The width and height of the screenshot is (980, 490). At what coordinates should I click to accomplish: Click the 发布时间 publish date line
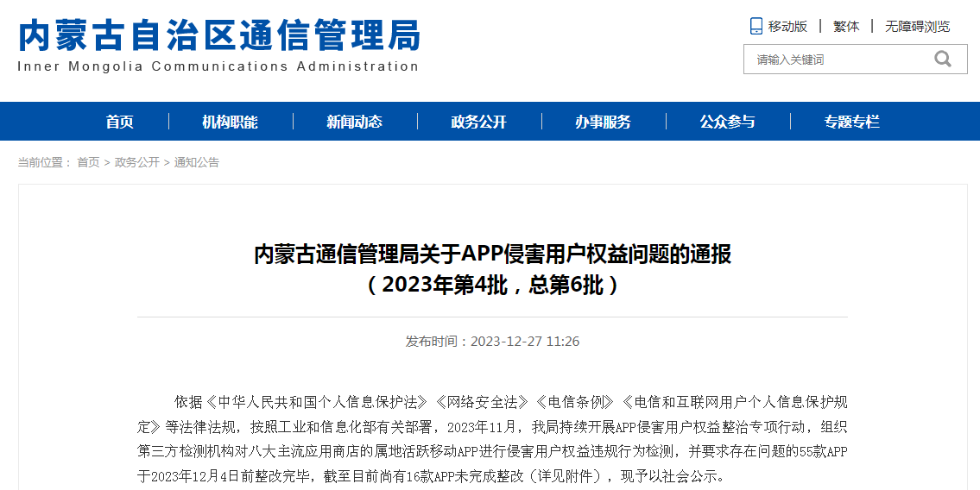(492, 342)
